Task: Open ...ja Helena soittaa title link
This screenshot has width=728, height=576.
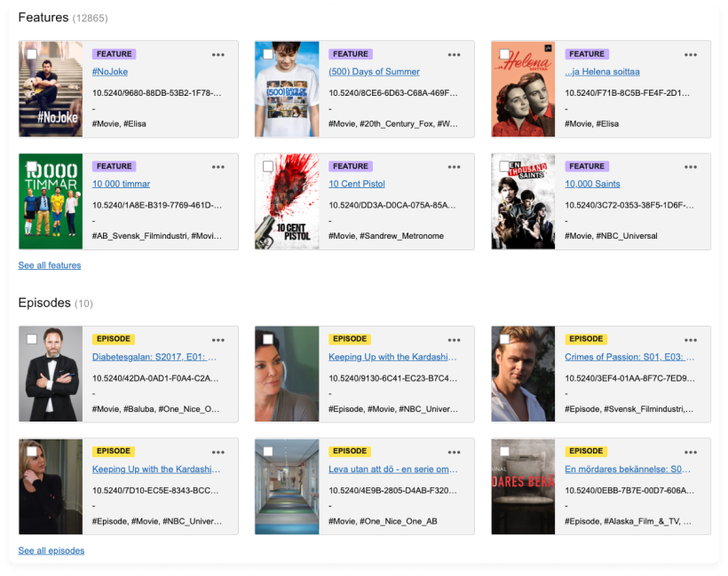Action: 602,72
